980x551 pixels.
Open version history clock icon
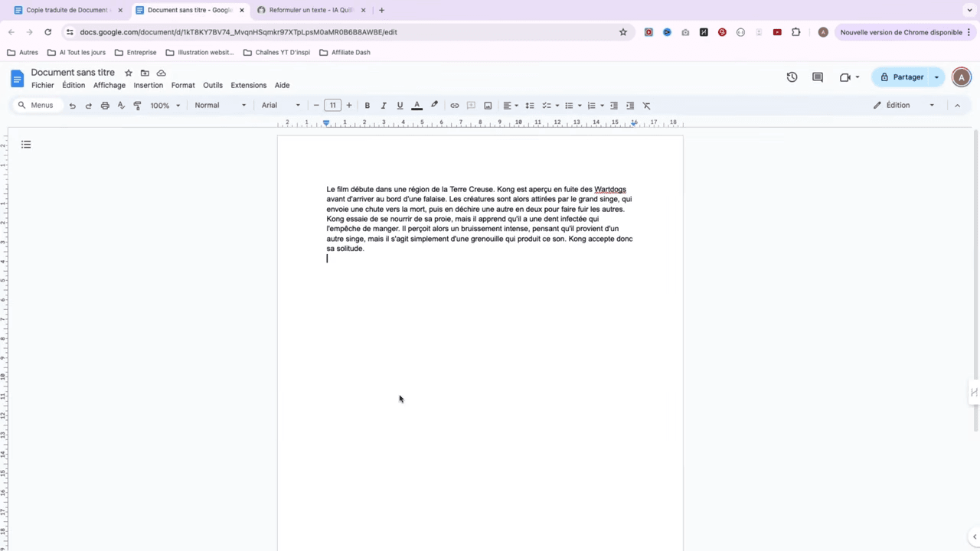pyautogui.click(x=792, y=77)
